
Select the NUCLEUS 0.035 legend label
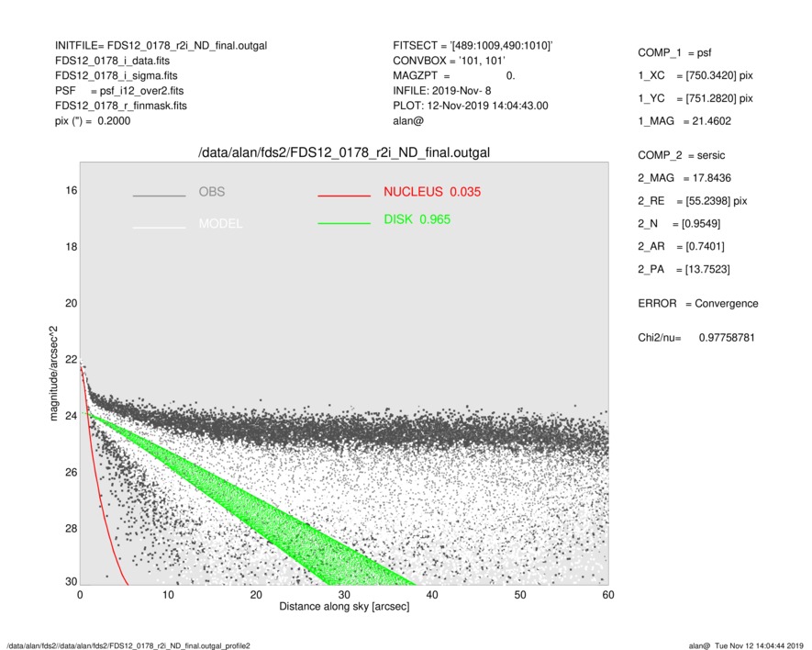[x=431, y=192]
